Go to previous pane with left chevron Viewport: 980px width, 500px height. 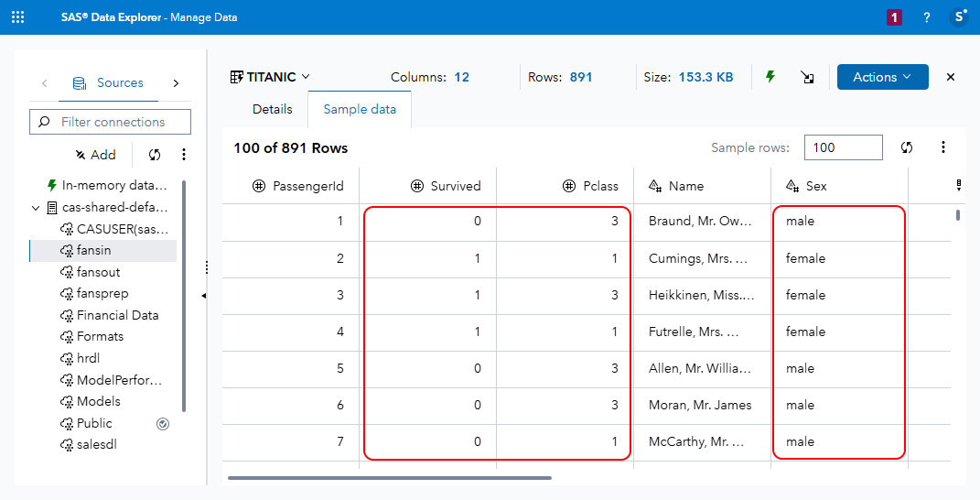pos(44,82)
